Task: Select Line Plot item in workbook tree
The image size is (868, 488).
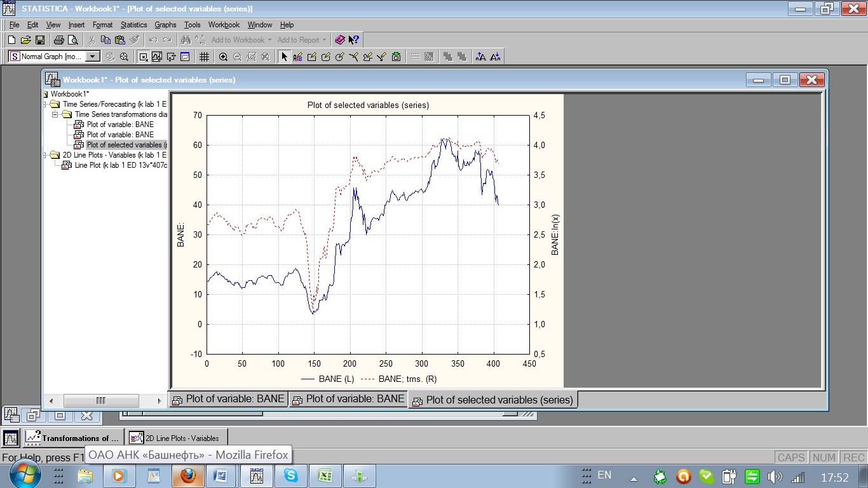Action: [120, 165]
